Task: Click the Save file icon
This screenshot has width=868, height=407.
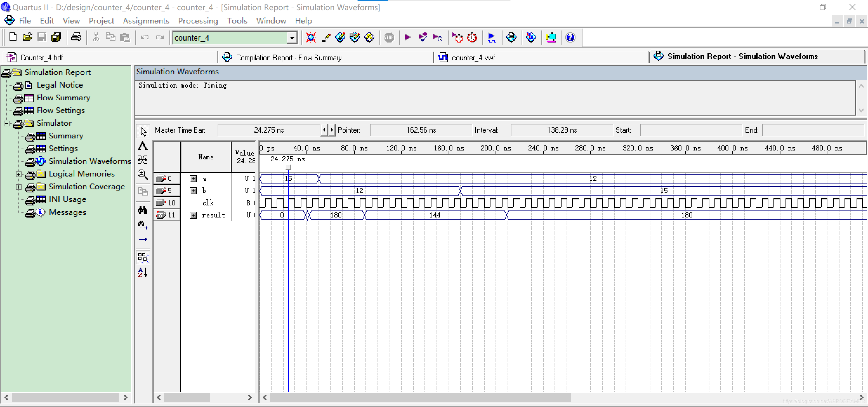Action: tap(42, 37)
